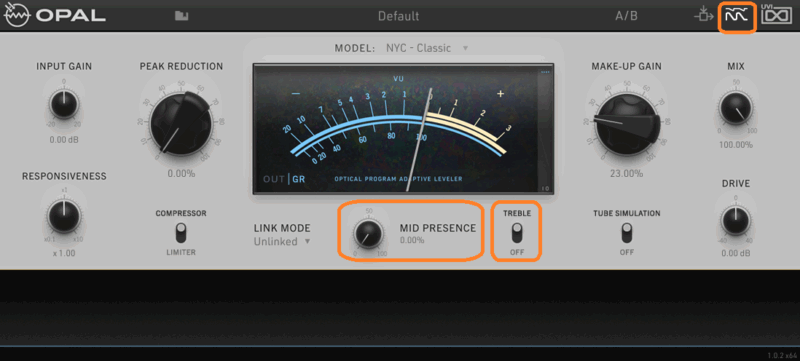Click the Make-Up Gain 23.00% value

[x=627, y=174]
